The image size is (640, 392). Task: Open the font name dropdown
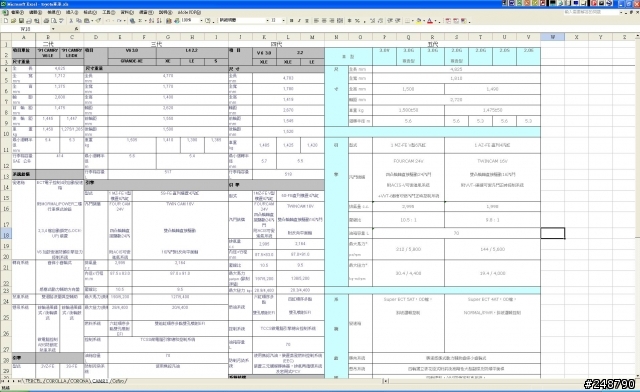pyautogui.click(x=267, y=20)
